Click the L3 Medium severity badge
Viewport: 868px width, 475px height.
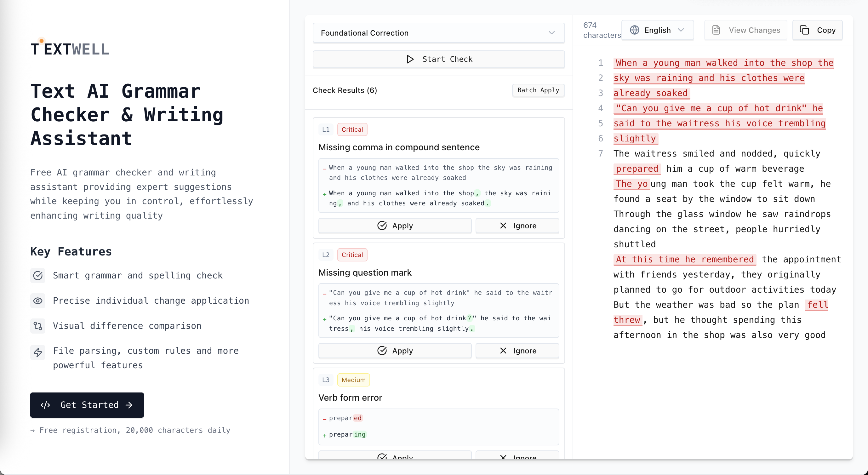353,380
